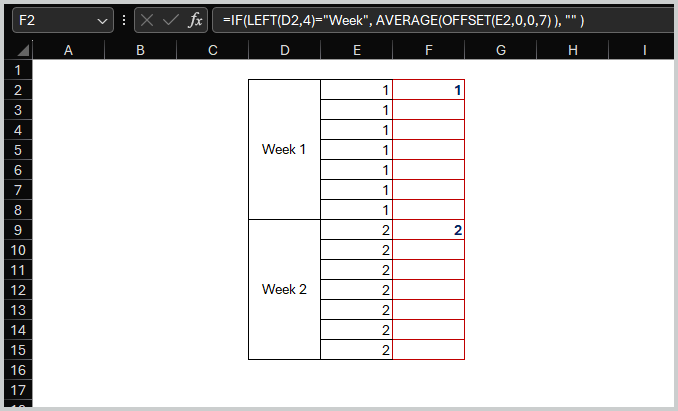Select row 6 header

[18, 170]
